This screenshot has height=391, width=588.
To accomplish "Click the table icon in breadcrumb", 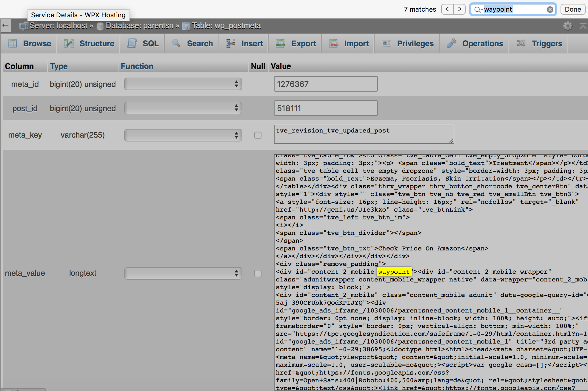I will (x=186, y=26).
